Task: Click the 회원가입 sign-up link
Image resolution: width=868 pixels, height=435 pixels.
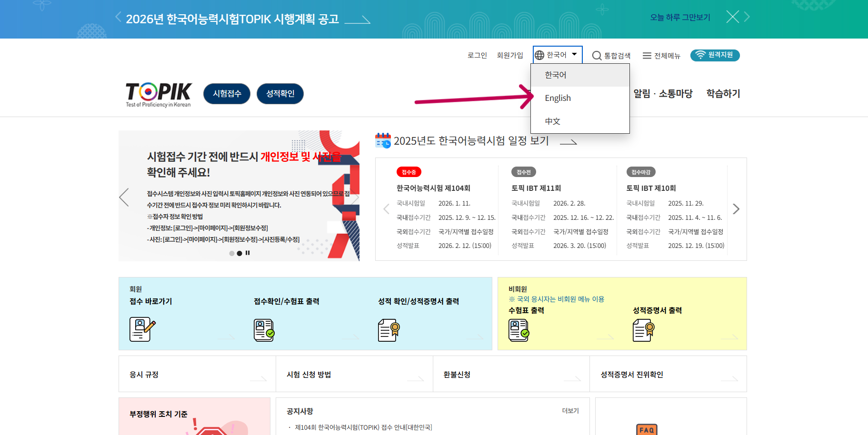Action: tap(510, 56)
